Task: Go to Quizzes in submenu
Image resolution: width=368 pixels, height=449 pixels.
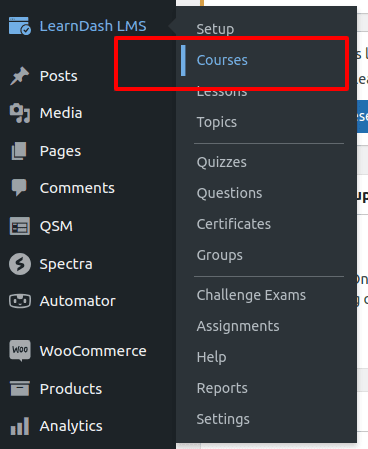Action: (x=222, y=162)
